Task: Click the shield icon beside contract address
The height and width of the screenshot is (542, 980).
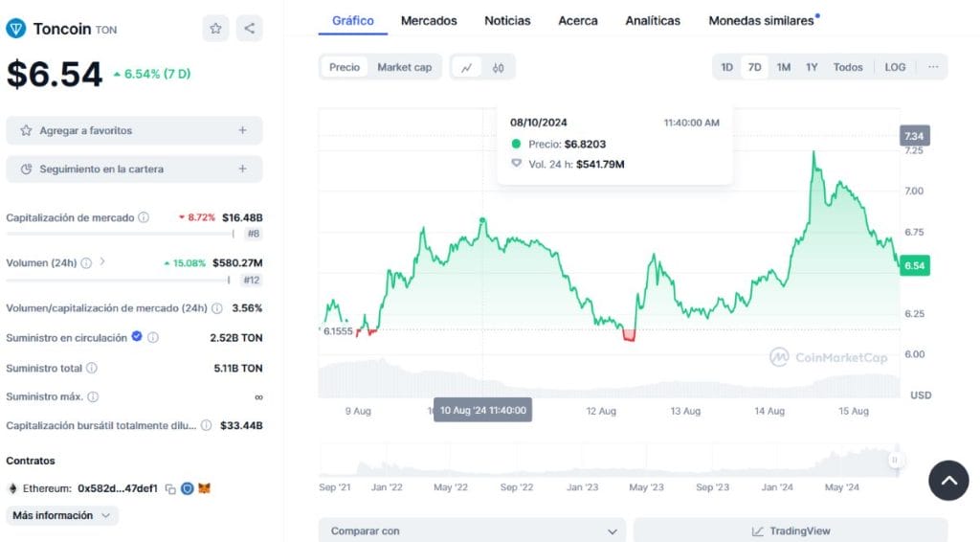Action: pos(187,489)
